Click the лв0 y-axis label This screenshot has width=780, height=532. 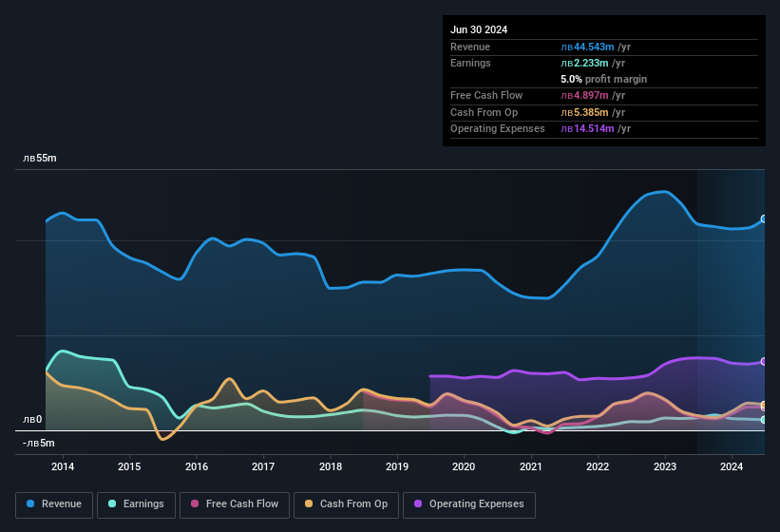click(x=32, y=420)
